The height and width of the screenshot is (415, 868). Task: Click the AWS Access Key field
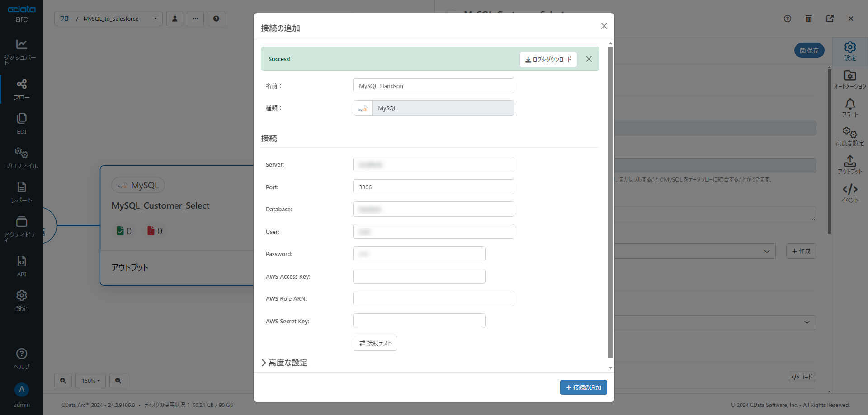[x=419, y=276]
